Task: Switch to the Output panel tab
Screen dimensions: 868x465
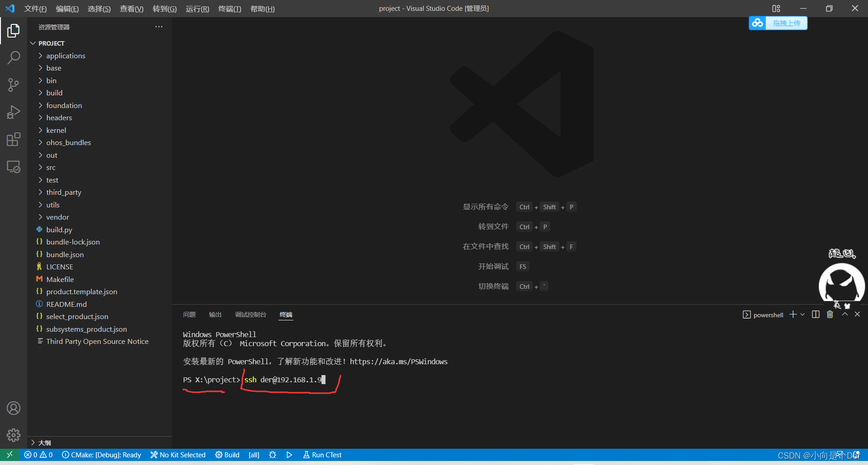Action: pos(215,315)
